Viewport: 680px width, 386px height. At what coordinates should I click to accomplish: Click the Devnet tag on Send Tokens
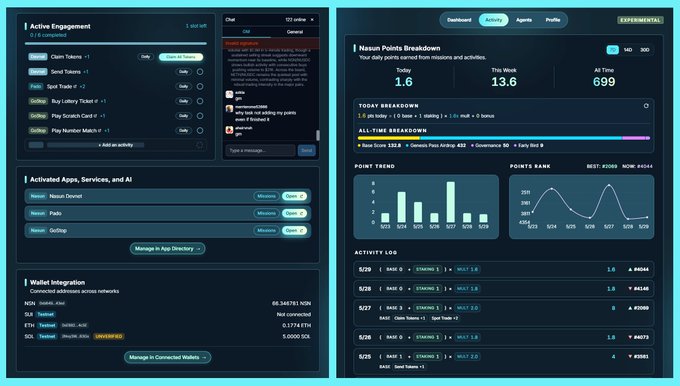click(x=38, y=72)
